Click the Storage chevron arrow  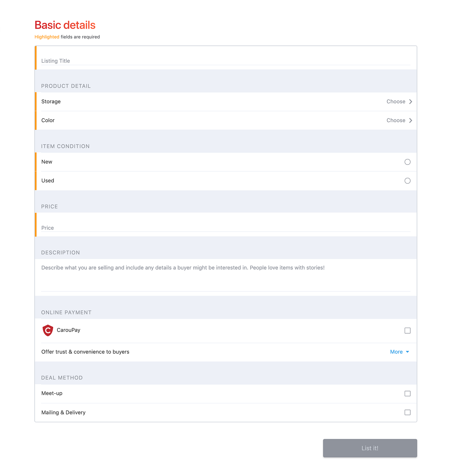[x=410, y=102]
